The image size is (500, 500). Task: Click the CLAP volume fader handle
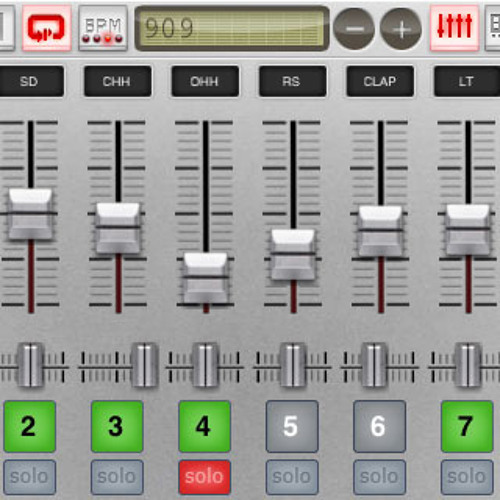click(x=381, y=231)
